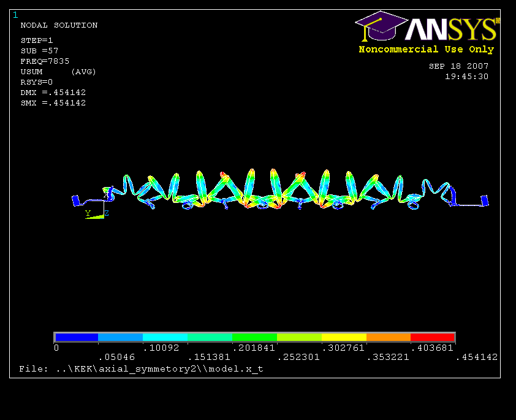Click the legend minimum 0 label

point(56,348)
